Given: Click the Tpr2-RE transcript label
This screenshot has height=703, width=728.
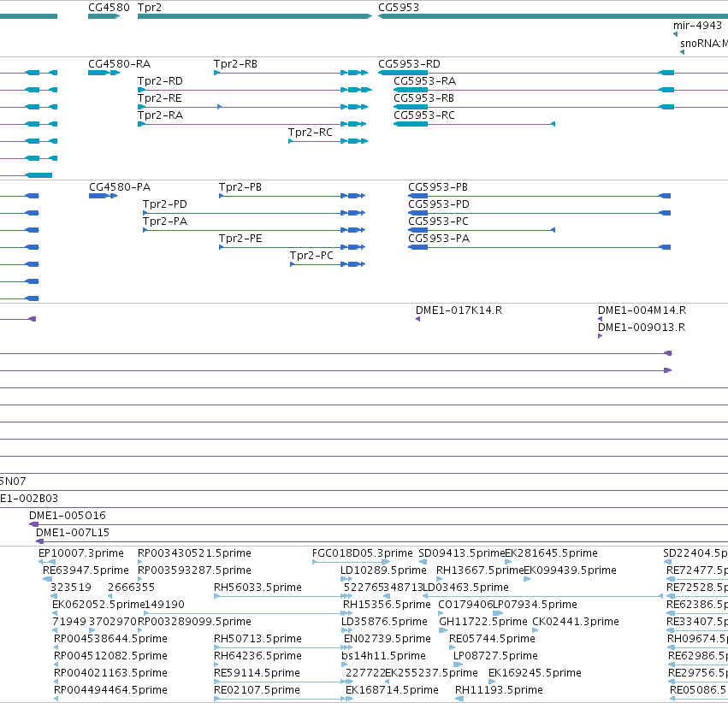Looking at the screenshot, I should click(x=160, y=97).
